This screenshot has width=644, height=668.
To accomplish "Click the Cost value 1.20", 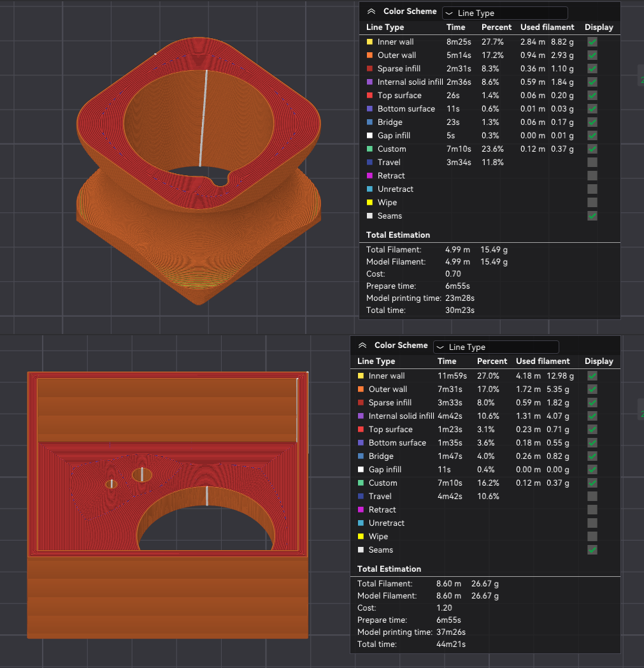I will tap(444, 608).
